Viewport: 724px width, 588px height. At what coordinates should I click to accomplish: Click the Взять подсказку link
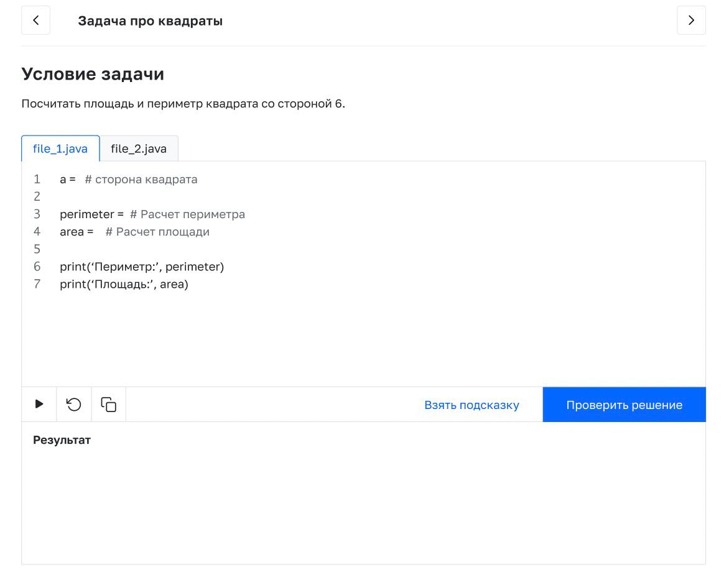pyautogui.click(x=471, y=405)
